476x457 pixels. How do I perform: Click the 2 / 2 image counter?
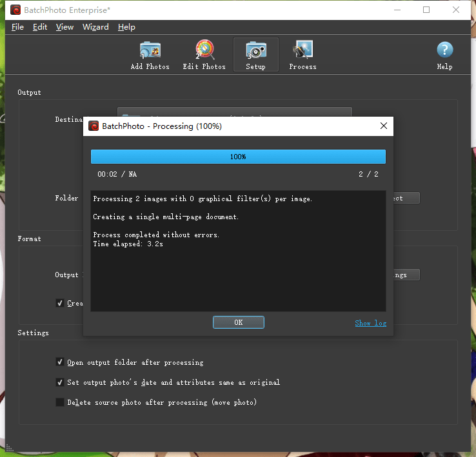[x=368, y=174]
